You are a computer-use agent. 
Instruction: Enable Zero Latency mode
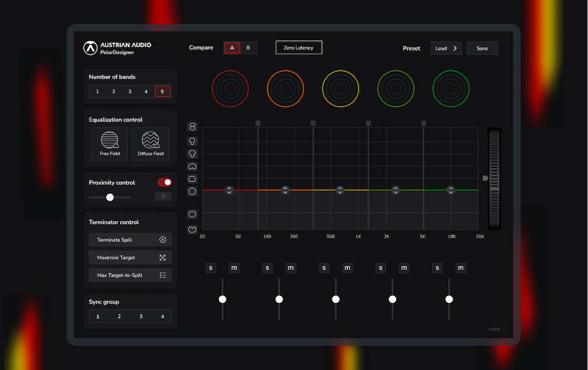(x=299, y=48)
